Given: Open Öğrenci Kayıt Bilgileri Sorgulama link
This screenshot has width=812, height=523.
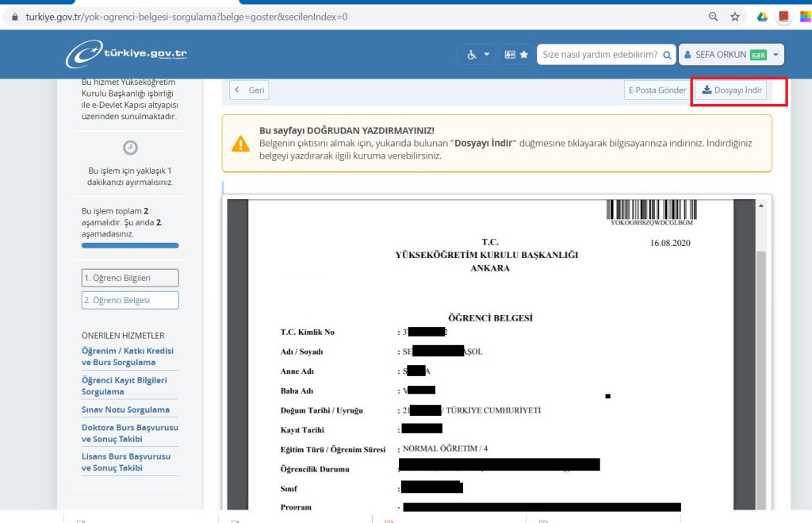Looking at the screenshot, I should (x=124, y=386).
